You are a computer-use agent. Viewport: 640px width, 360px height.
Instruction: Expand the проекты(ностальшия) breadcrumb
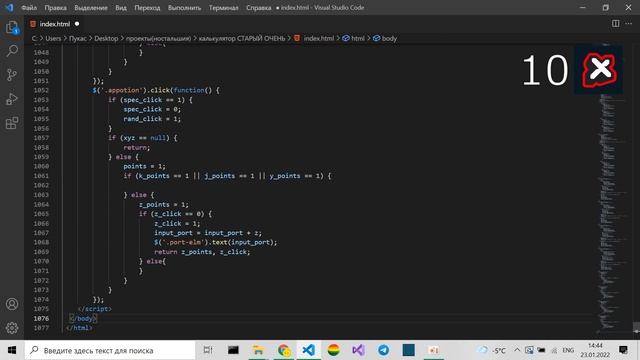click(158, 38)
